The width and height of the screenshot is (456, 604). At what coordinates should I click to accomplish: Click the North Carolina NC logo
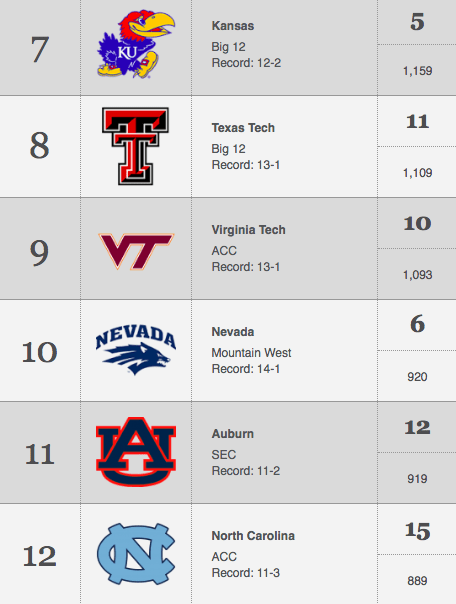click(x=136, y=554)
